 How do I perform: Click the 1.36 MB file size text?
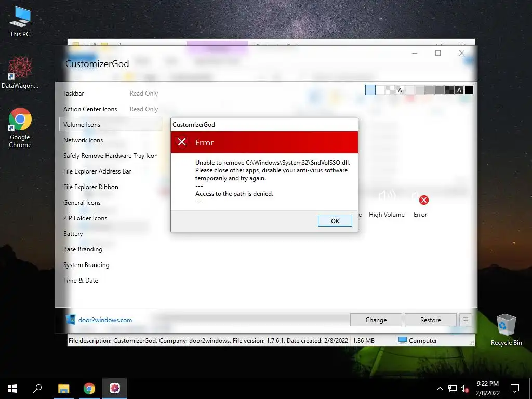tap(363, 340)
